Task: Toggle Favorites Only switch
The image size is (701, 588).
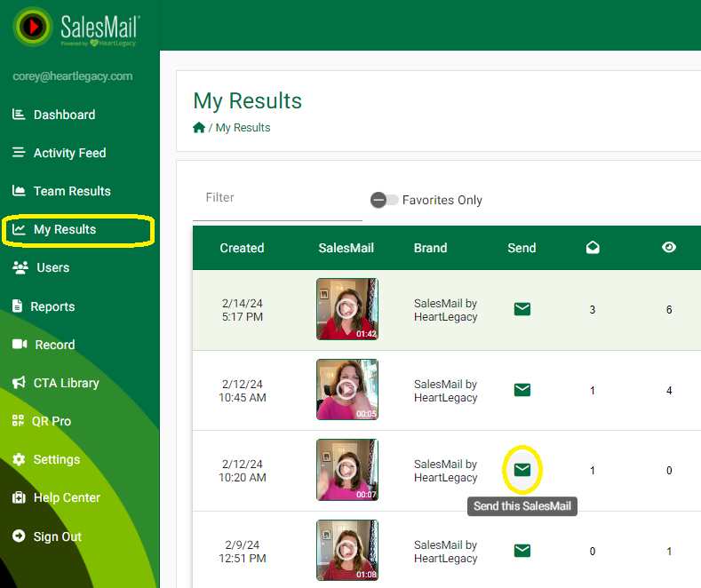Action: [384, 200]
